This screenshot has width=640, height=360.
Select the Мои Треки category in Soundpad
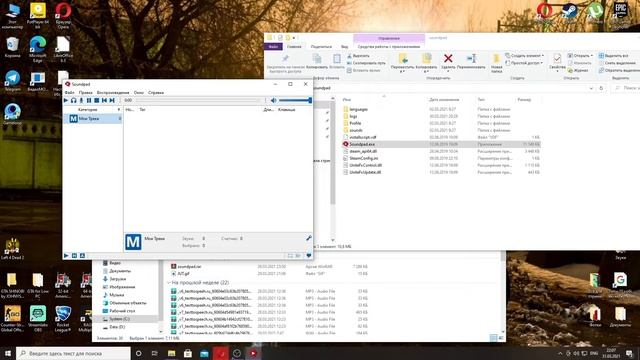click(93, 118)
